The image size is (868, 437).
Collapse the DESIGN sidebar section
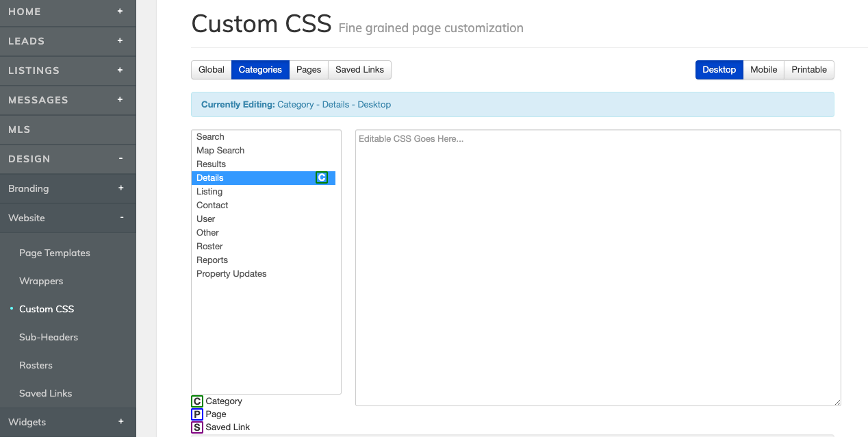click(x=121, y=158)
